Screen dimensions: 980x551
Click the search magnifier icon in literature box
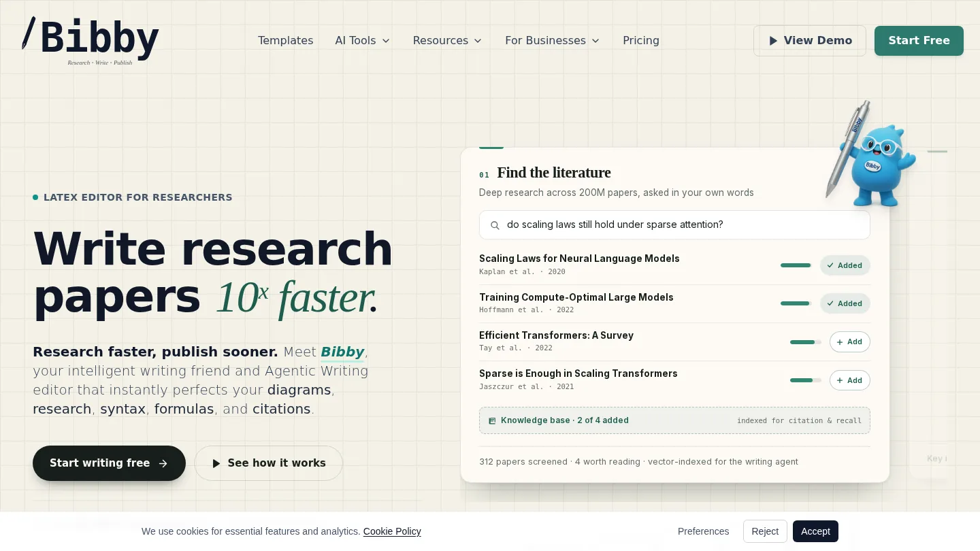click(x=495, y=225)
